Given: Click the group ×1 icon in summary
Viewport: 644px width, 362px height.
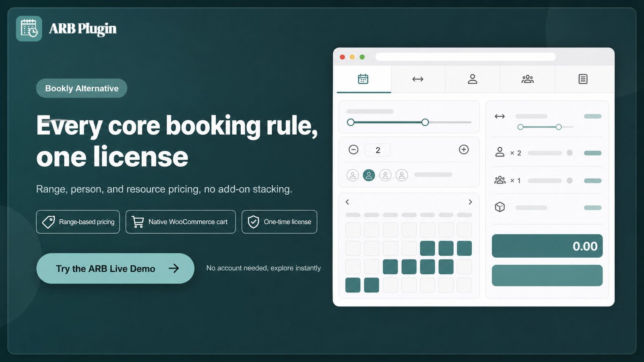Looking at the screenshot, I should click(x=500, y=180).
